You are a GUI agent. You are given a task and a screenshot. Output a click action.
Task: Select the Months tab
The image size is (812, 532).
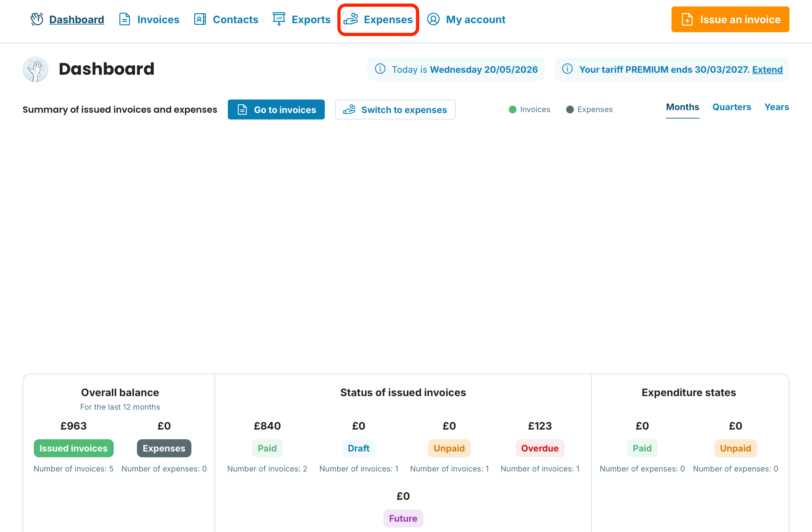pyautogui.click(x=683, y=107)
